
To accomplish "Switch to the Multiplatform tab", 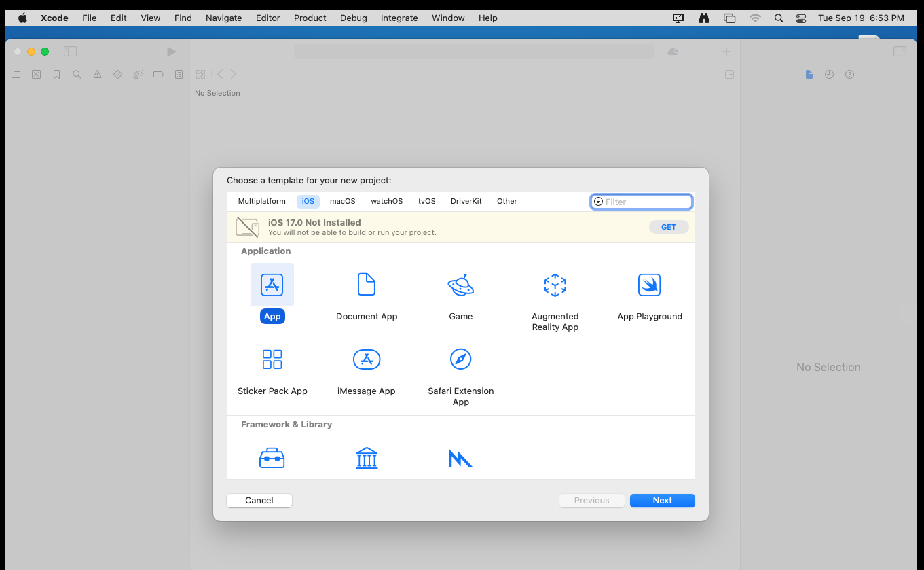I will 261,202.
